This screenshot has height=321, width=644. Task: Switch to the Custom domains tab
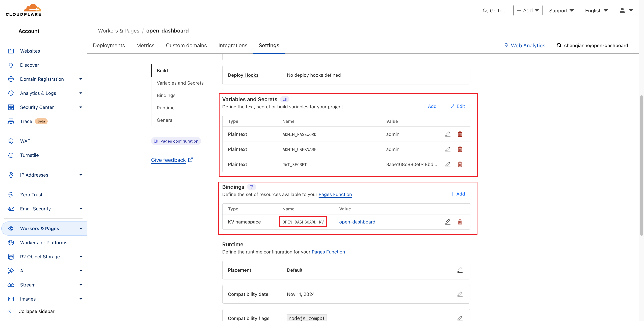pyautogui.click(x=186, y=45)
